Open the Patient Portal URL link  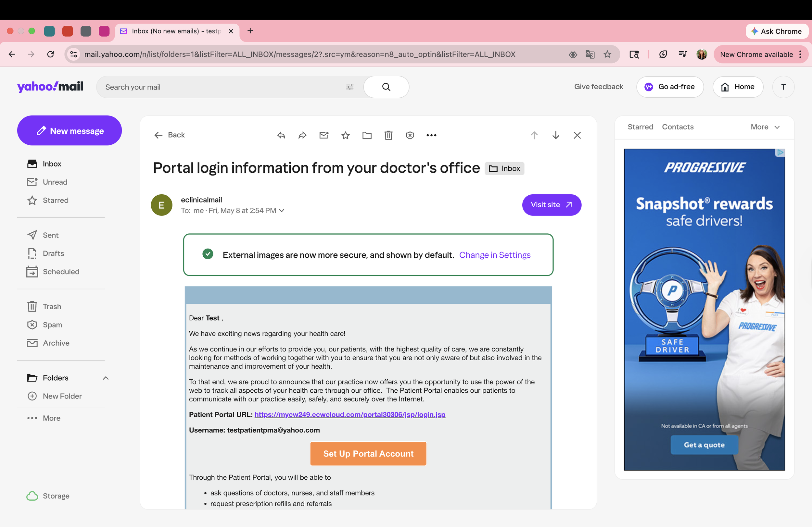(350, 414)
